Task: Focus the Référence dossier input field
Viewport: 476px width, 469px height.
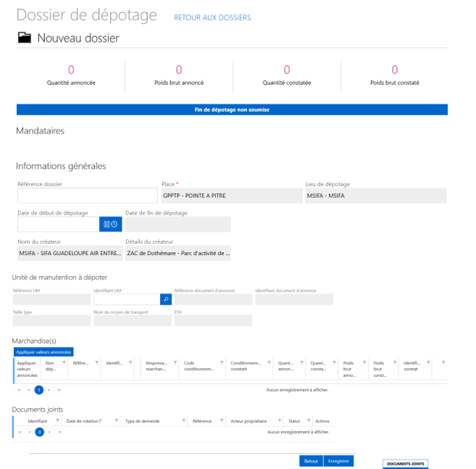Action: [87, 195]
